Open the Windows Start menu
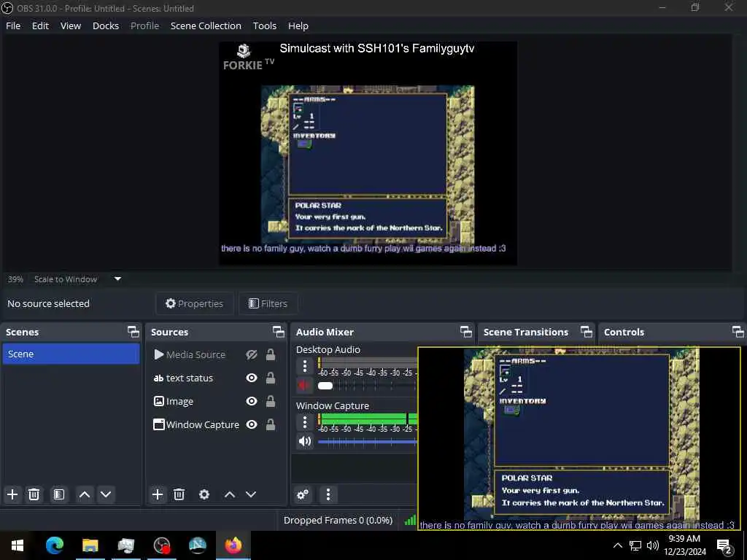 (x=18, y=545)
